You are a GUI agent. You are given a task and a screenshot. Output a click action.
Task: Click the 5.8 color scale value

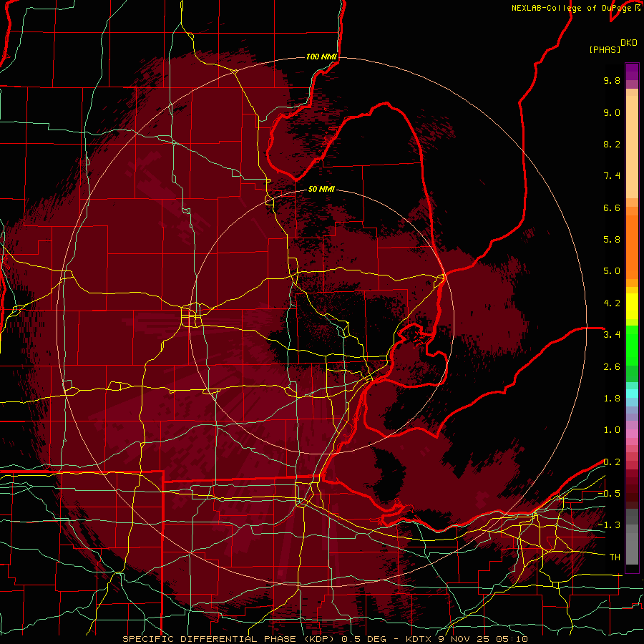click(612, 240)
